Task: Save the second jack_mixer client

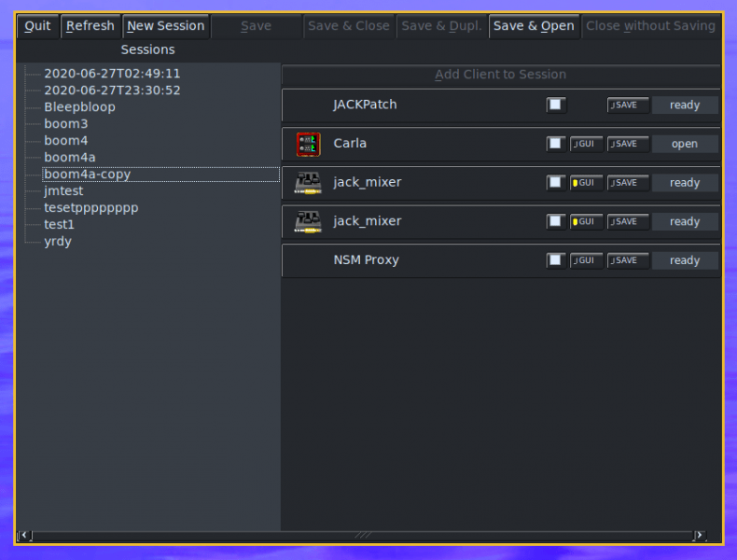Action: (628, 221)
